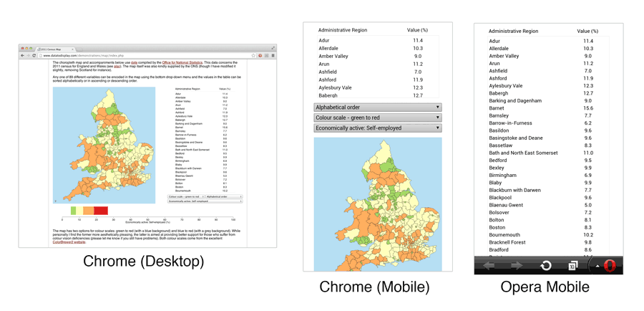Click 'Administrative Region' header in Chrome Mobile

pyautogui.click(x=343, y=30)
